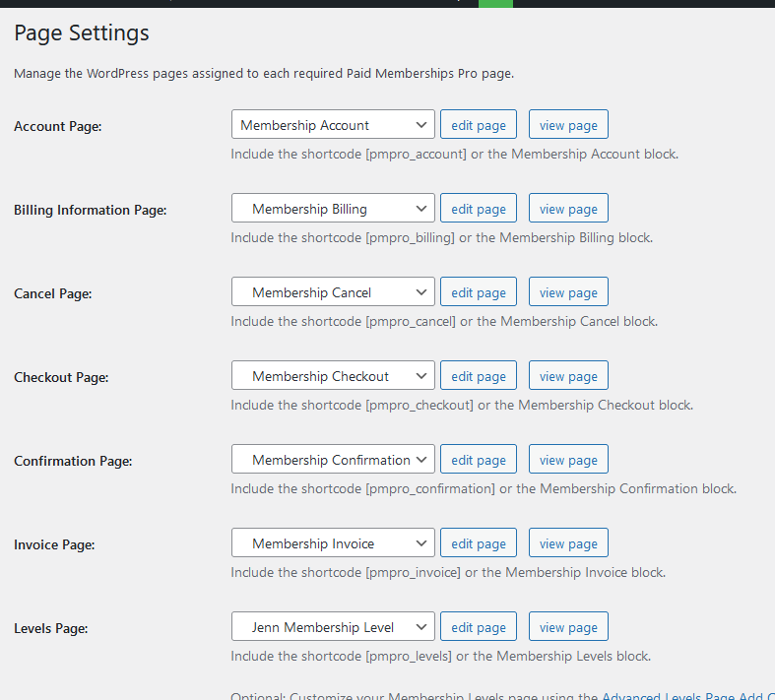The height and width of the screenshot is (700, 775).
Task: Click the 'Cancel Page:' label
Action: [53, 293]
